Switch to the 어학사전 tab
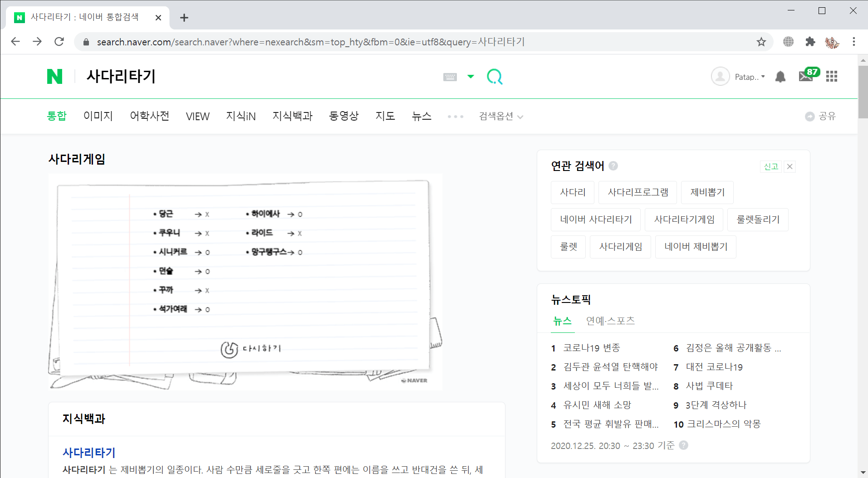This screenshot has height=478, width=868. pos(149,116)
